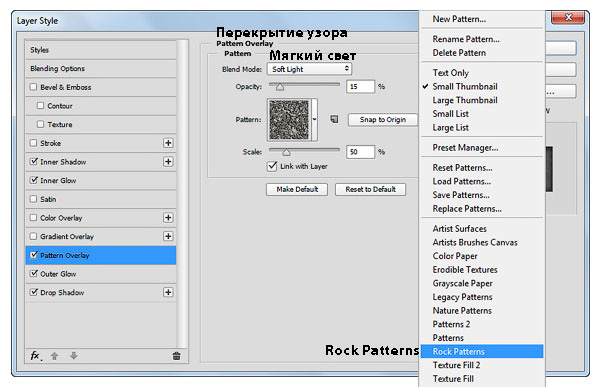Disable the Outer Glow checkbox
The height and width of the screenshot is (387, 600).
pyautogui.click(x=34, y=273)
